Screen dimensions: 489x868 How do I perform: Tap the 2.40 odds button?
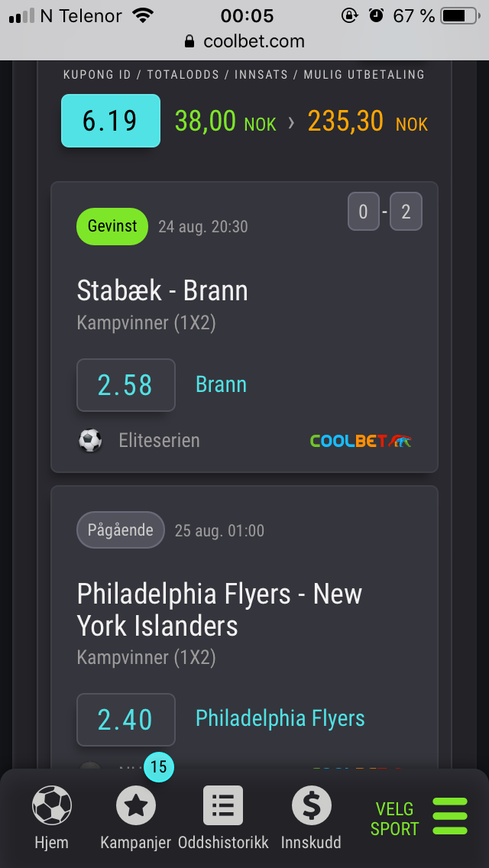click(x=126, y=719)
